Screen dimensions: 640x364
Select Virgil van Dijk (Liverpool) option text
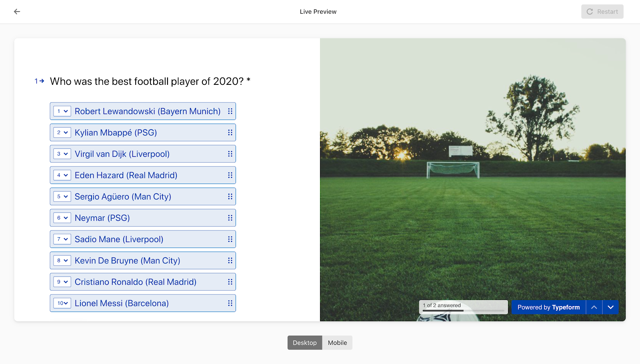[122, 154]
